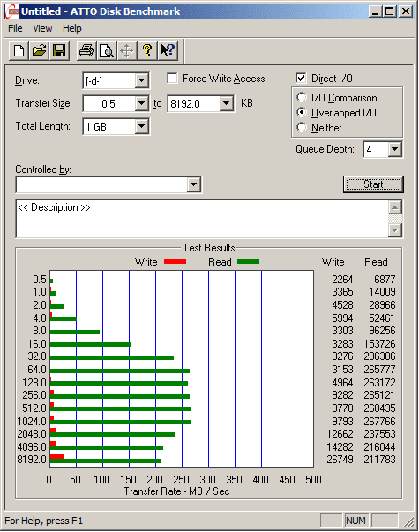Click the write value 2264
This screenshot has width=419, height=532.
(x=342, y=280)
